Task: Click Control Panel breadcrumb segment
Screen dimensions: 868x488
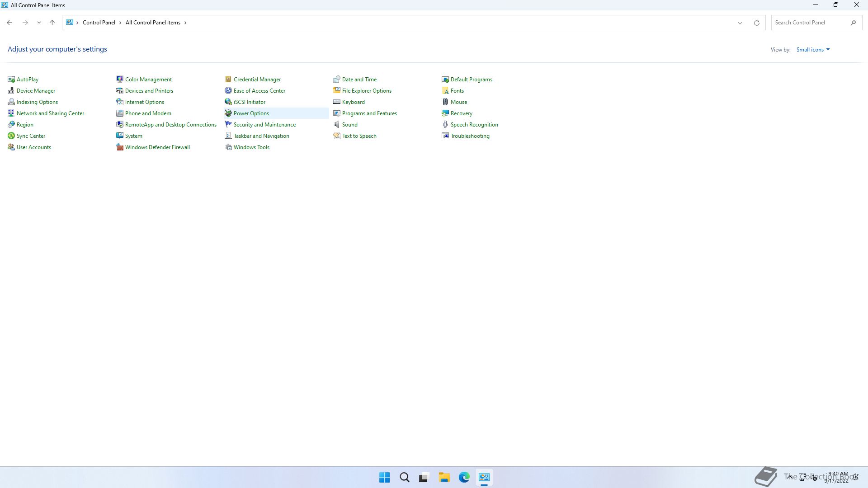Action: (x=99, y=23)
